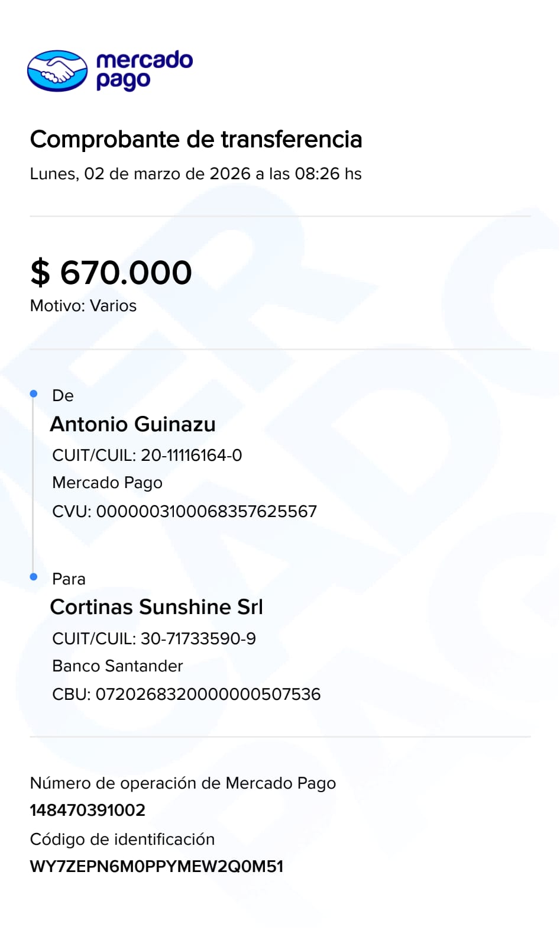Click the Mercado Pago handshake logo

[57, 71]
